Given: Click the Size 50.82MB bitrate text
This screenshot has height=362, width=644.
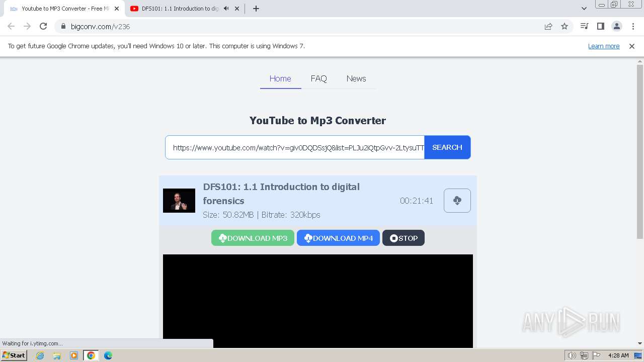Looking at the screenshot, I should pos(262,215).
